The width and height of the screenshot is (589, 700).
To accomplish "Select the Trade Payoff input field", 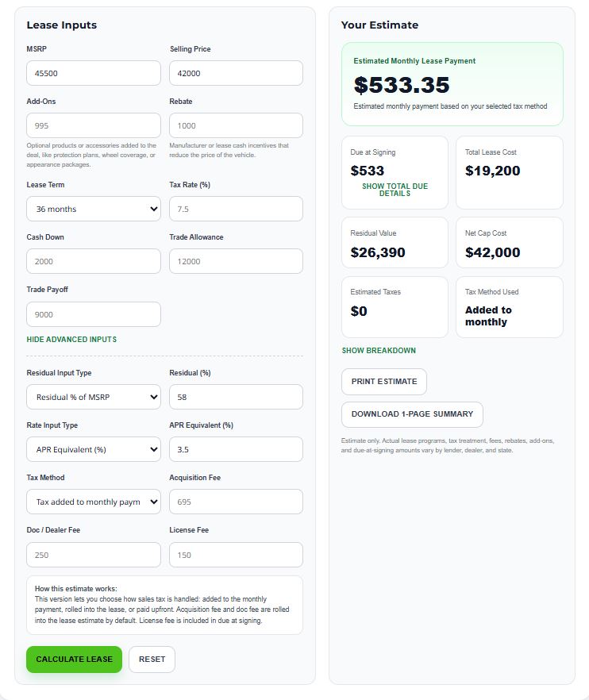I will point(93,313).
